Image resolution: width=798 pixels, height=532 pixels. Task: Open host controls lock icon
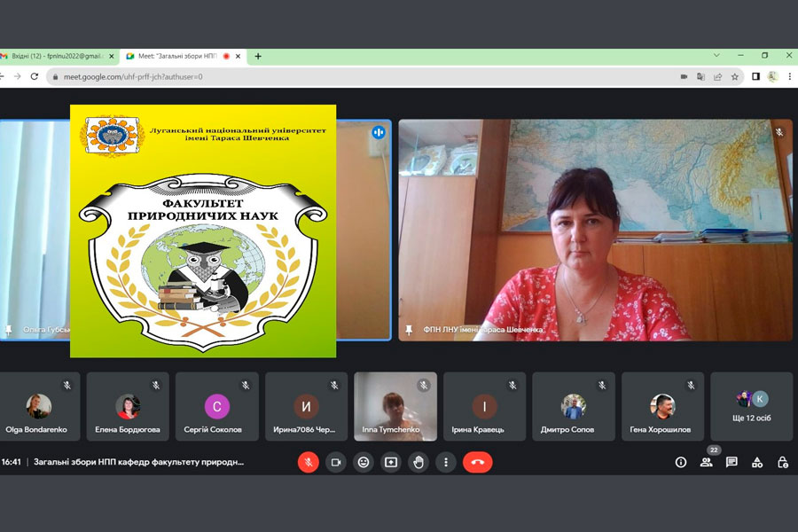[x=783, y=462]
